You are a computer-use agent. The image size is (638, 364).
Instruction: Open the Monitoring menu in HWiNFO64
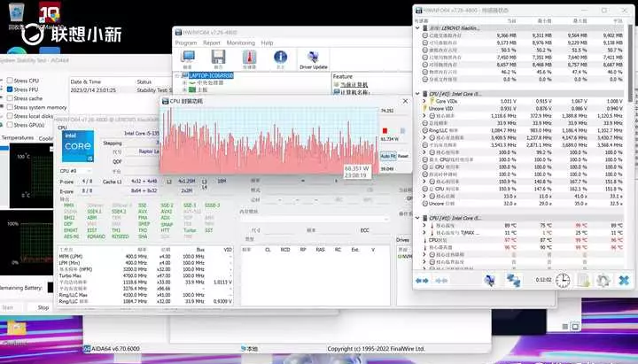coord(240,43)
